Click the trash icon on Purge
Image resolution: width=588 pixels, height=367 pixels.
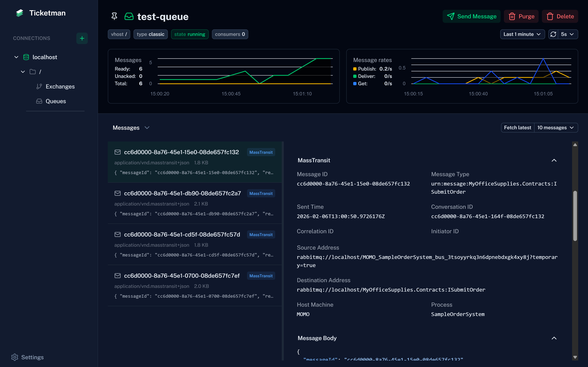[x=512, y=16]
